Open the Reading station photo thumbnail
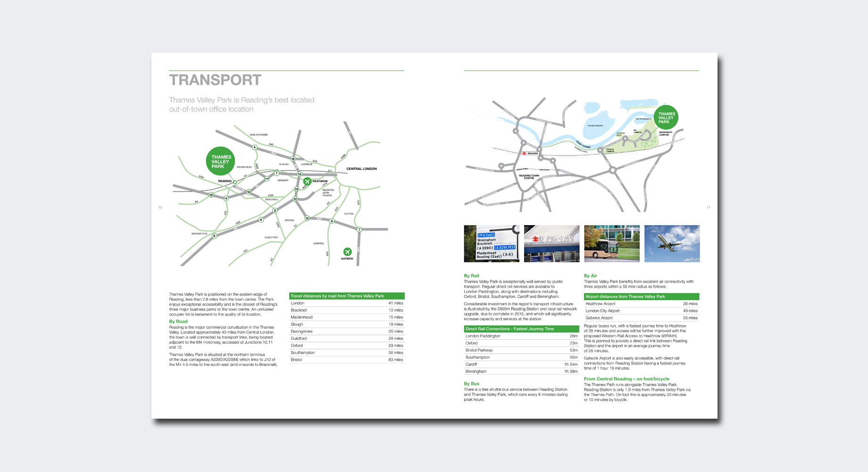868x472 pixels. pos(551,244)
